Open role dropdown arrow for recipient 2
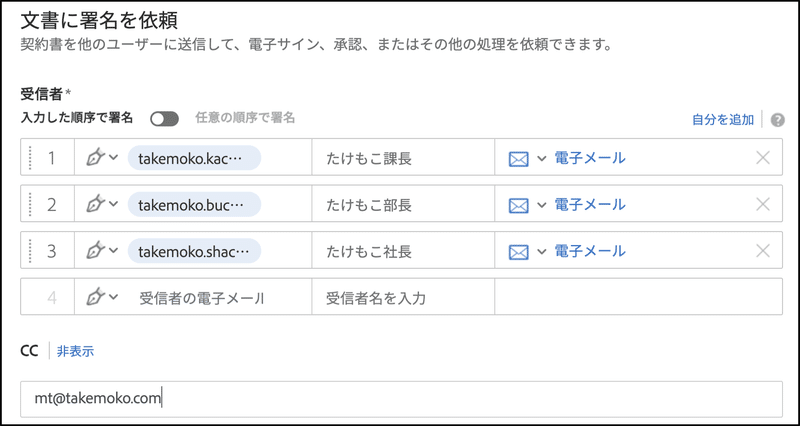800x426 pixels. (x=113, y=204)
